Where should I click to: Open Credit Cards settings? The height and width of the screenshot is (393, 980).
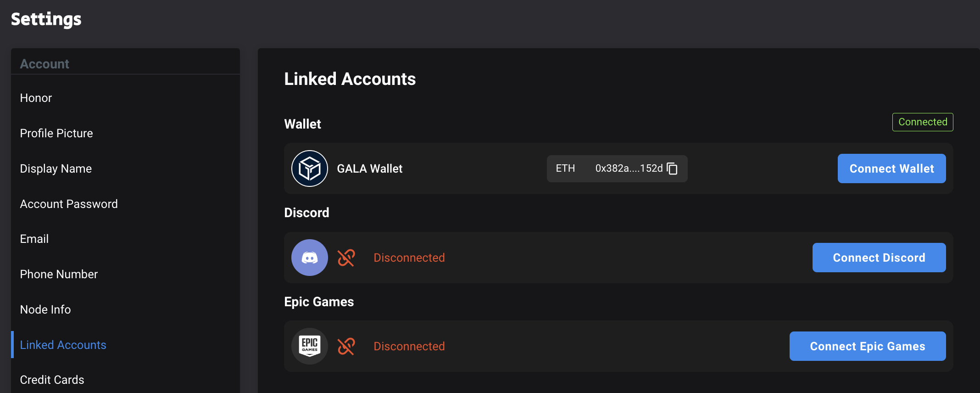pyautogui.click(x=52, y=380)
